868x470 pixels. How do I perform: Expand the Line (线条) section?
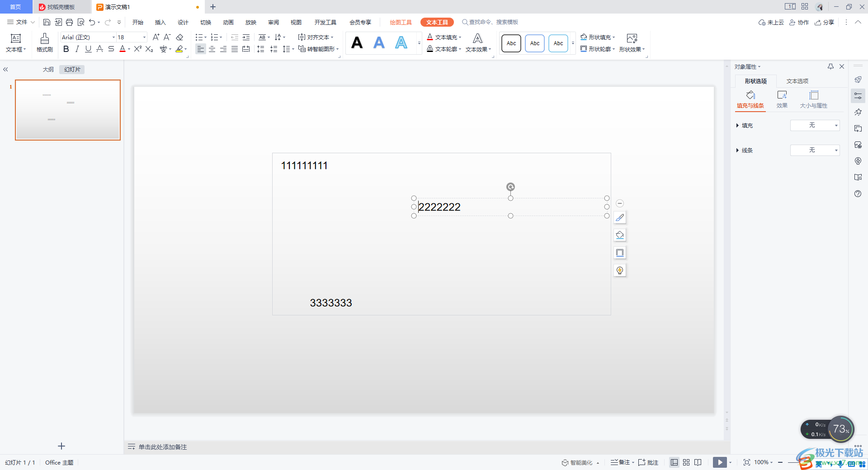(x=737, y=150)
